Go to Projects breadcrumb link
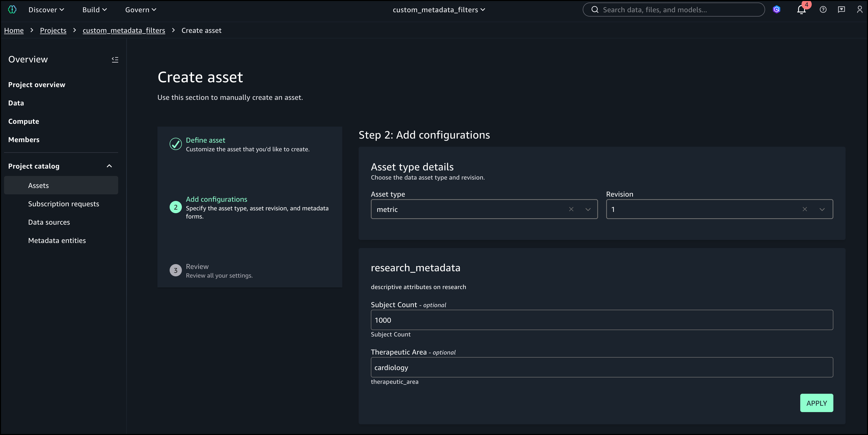 click(x=53, y=31)
